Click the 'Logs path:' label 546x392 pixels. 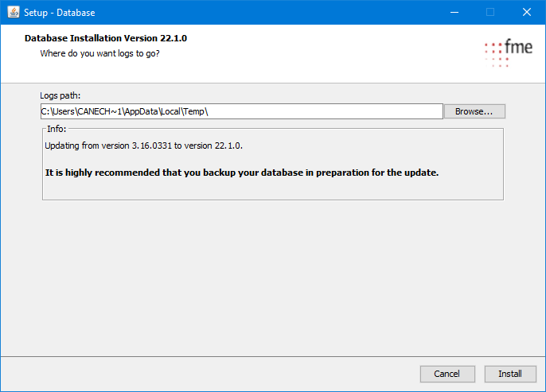coord(60,96)
